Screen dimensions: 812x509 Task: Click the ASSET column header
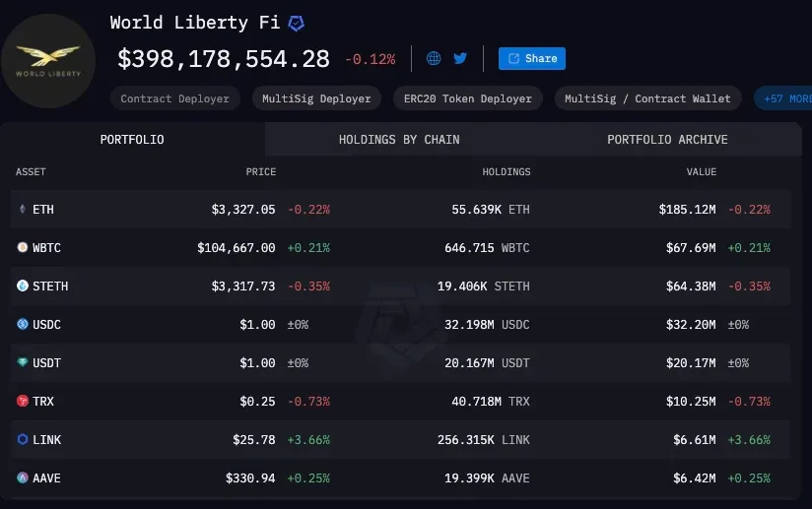click(x=31, y=171)
